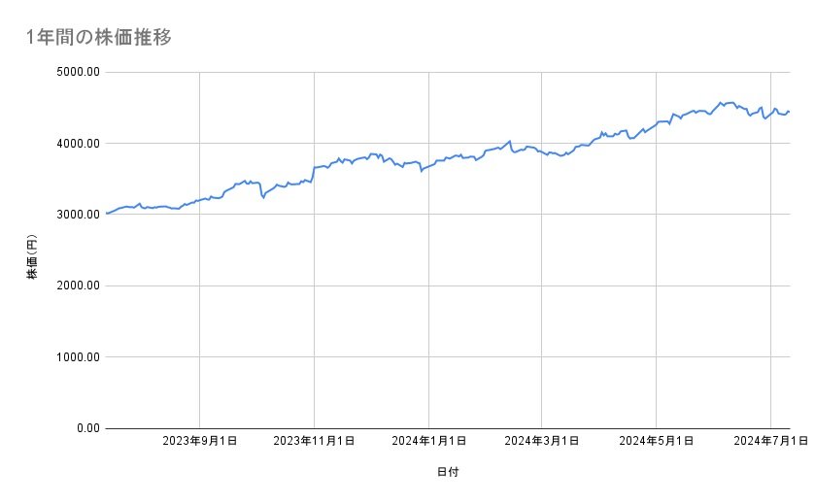815x504 pixels.
Task: Click the rightmost end of the blue line
Action: [x=790, y=111]
